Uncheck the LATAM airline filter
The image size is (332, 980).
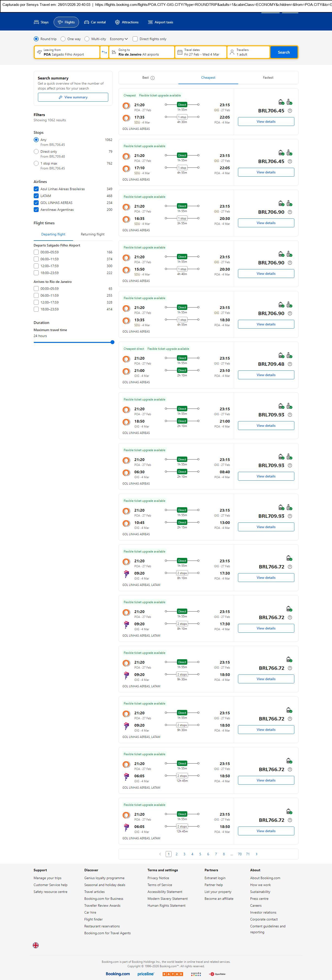[x=36, y=196]
